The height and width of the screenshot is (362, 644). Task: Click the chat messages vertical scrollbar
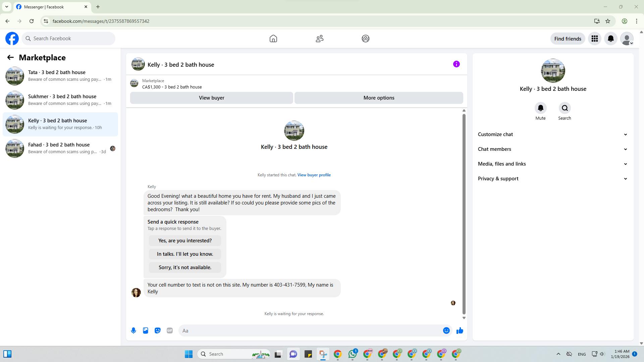pos(464,214)
